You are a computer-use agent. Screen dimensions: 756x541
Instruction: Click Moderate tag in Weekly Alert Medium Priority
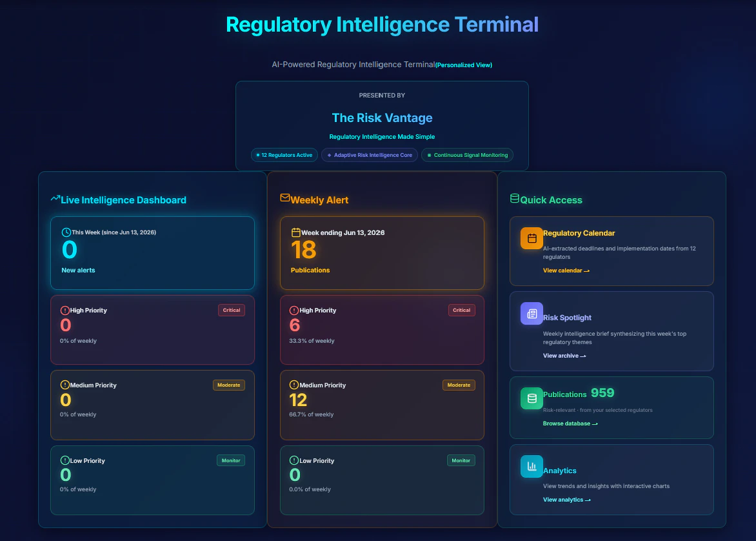[459, 385]
